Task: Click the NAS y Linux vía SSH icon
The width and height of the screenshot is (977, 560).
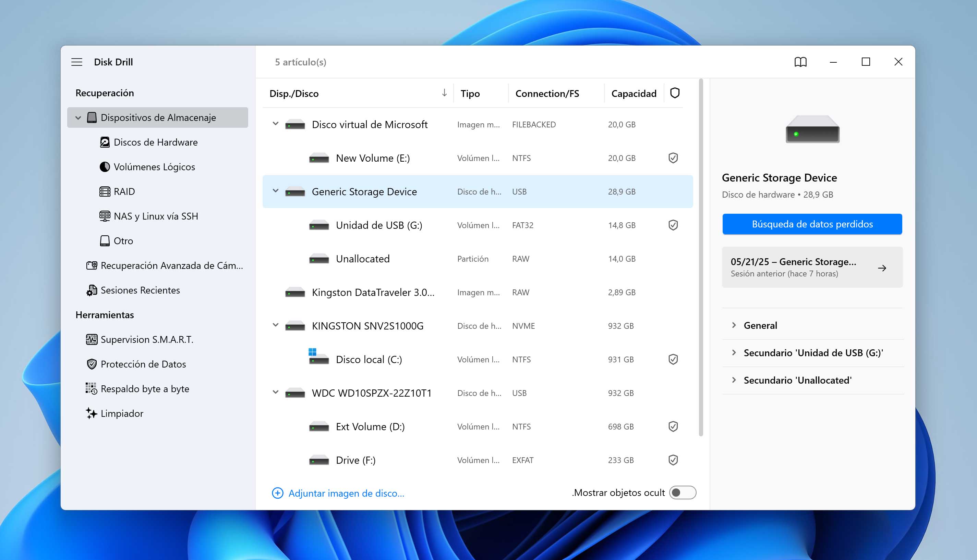Action: (x=105, y=216)
